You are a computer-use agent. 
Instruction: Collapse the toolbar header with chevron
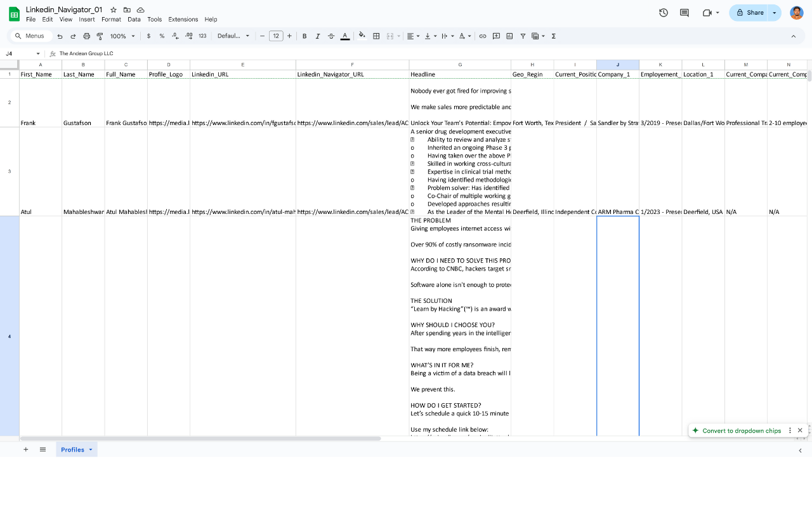(793, 36)
